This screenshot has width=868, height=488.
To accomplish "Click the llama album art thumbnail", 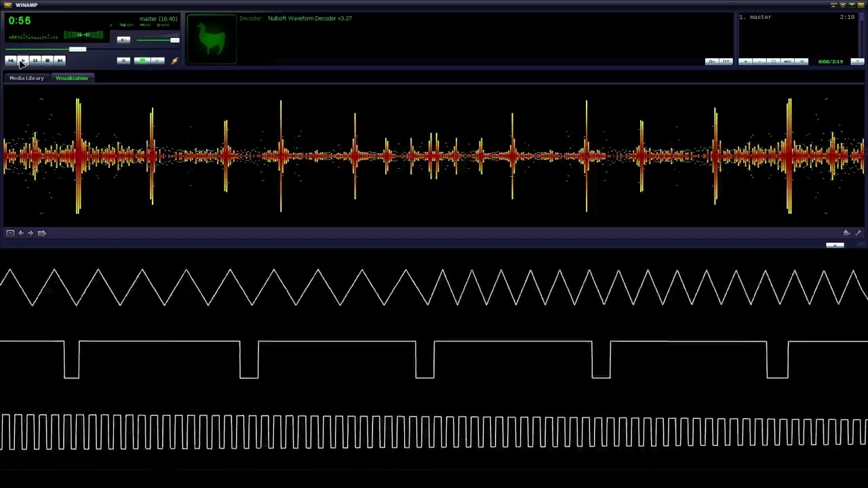I will pos(212,39).
